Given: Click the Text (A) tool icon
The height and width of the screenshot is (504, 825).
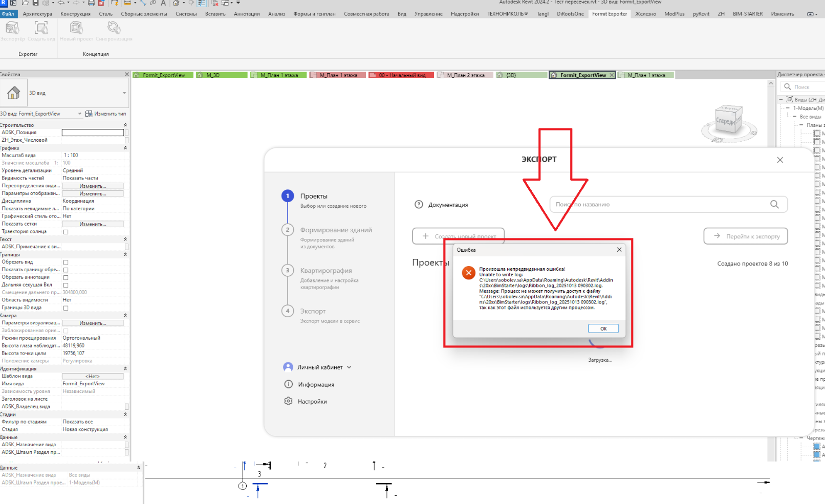Looking at the screenshot, I should 163,3.
